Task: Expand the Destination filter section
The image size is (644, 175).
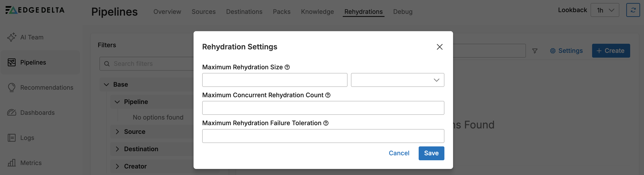Action: tap(117, 149)
